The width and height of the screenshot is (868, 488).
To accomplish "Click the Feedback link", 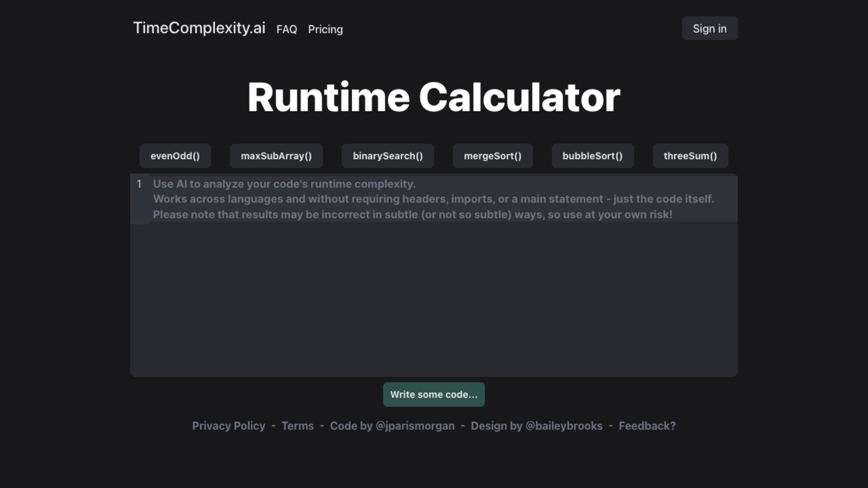I will pyautogui.click(x=647, y=425).
